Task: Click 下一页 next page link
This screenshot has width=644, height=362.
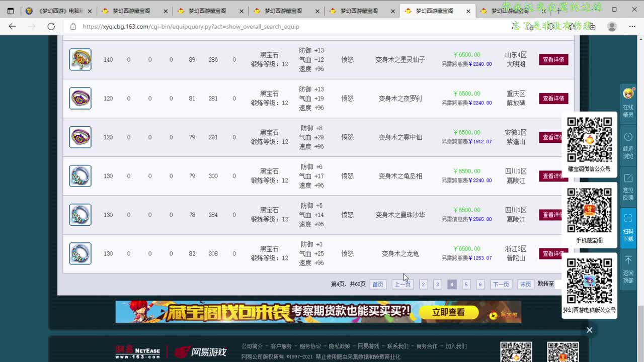Action: (500, 285)
